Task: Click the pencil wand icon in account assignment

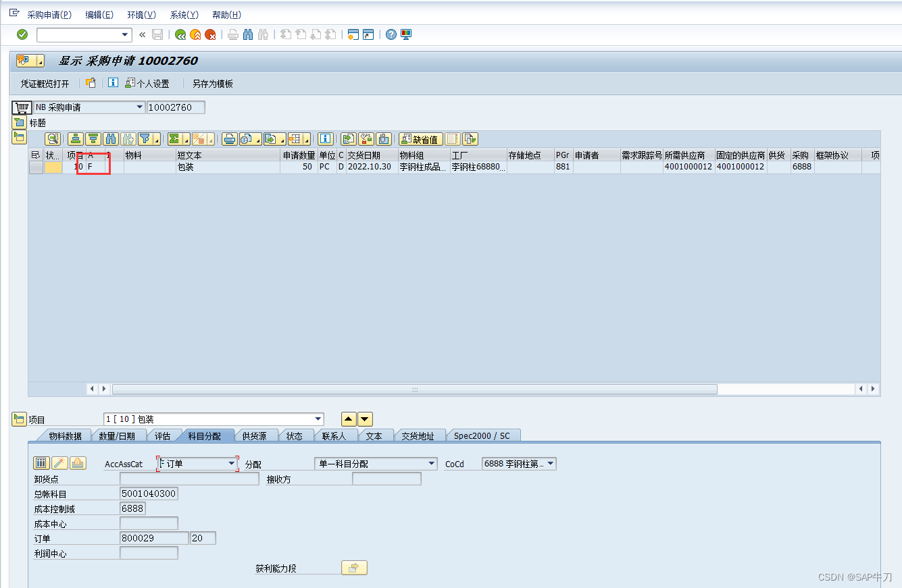Action: pyautogui.click(x=59, y=463)
